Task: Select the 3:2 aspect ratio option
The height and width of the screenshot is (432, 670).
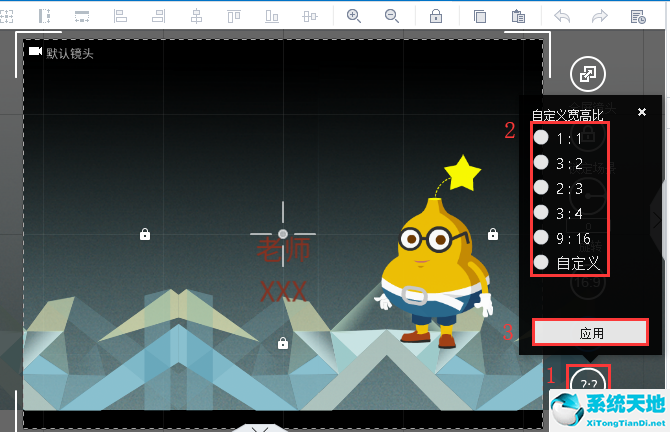Action: (x=541, y=162)
